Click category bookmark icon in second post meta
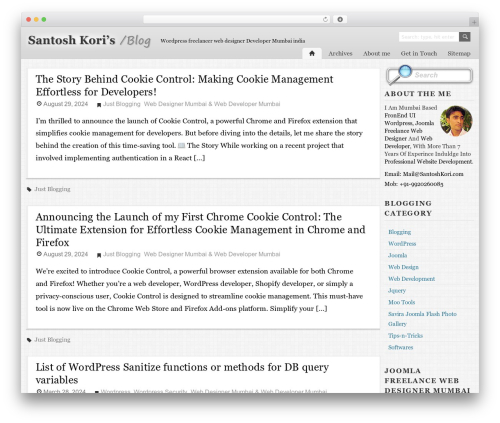The image size is (500, 423). tap(99, 255)
